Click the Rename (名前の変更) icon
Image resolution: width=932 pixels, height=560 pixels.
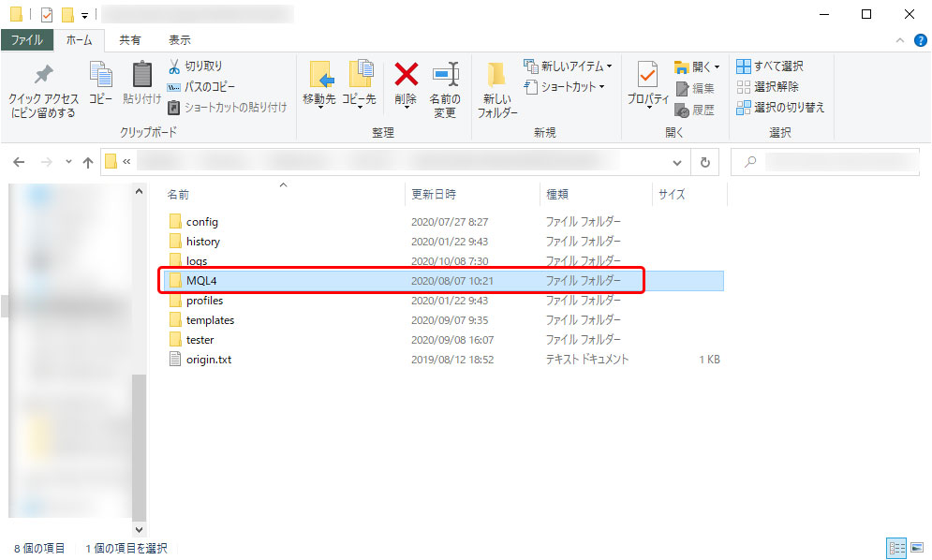[444, 75]
